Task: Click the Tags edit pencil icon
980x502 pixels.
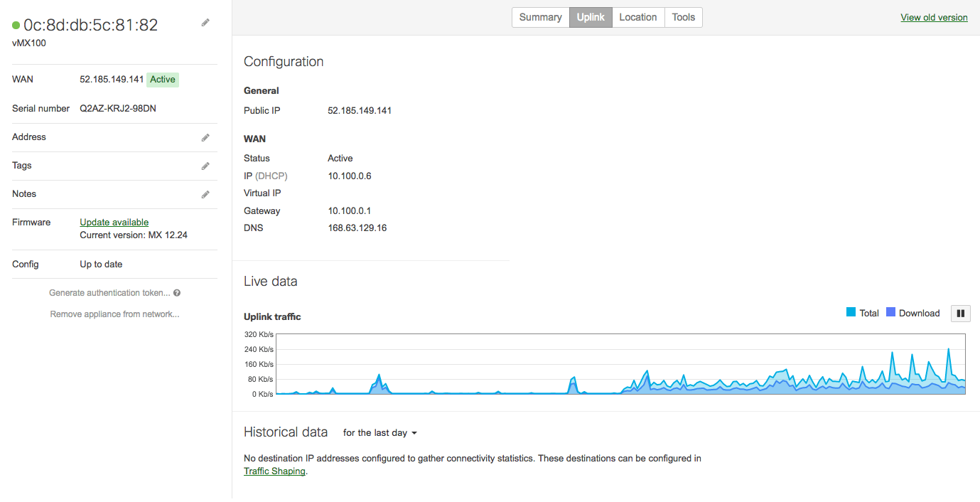Action: (x=205, y=166)
